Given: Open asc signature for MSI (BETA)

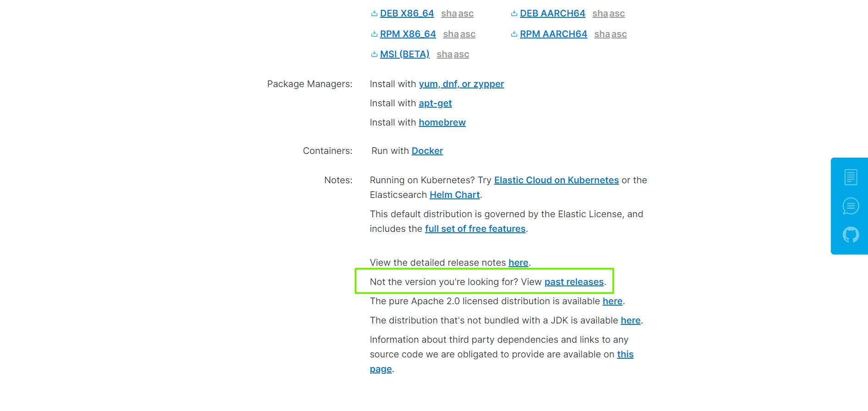Looking at the screenshot, I should click(x=461, y=54).
